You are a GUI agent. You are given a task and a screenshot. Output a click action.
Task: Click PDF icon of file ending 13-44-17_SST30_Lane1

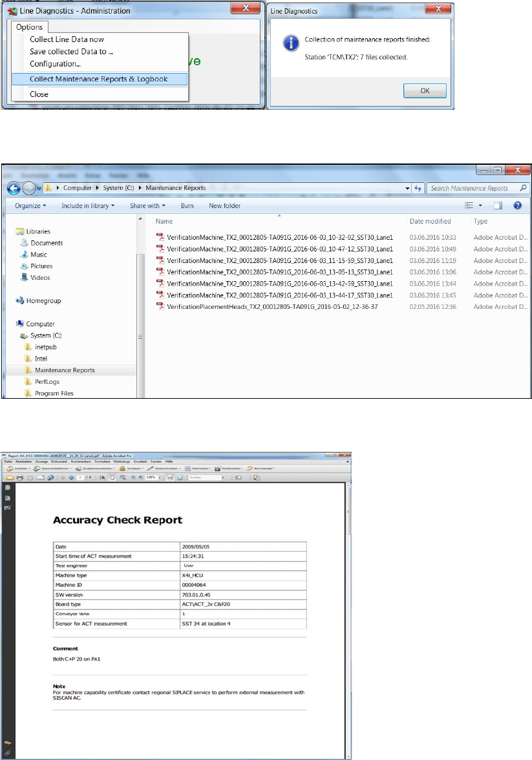[160, 295]
